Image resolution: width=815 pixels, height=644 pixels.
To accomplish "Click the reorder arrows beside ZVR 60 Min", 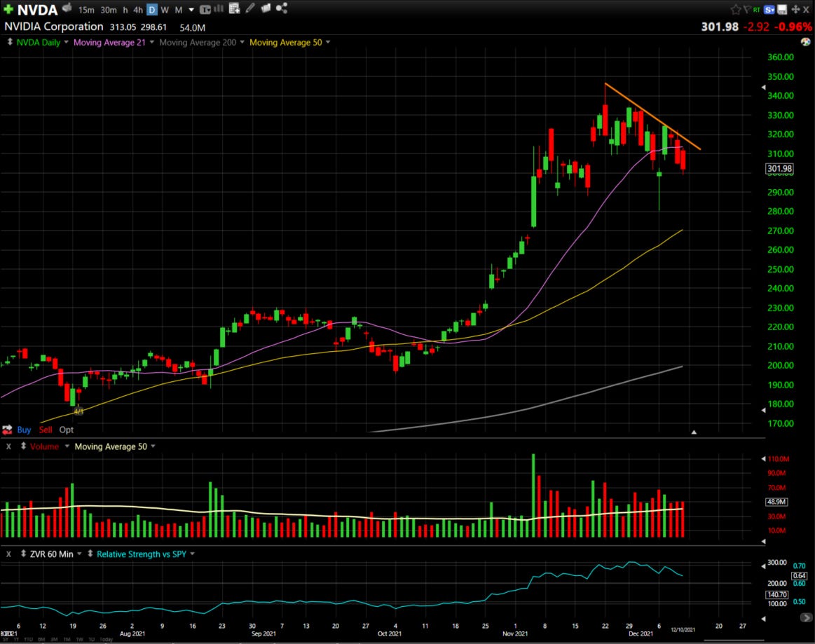I will (x=23, y=554).
